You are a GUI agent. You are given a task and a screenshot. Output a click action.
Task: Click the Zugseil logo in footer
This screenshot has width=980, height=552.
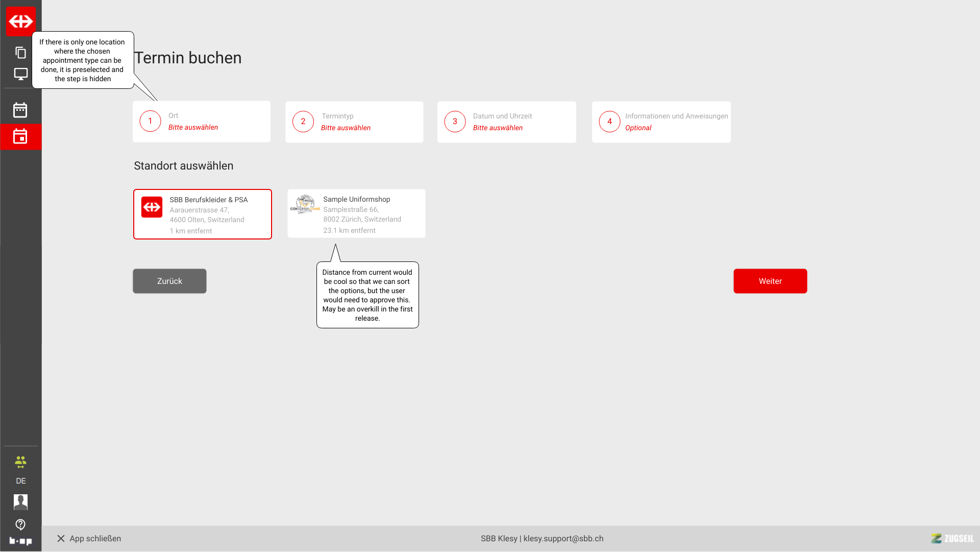pos(952,539)
